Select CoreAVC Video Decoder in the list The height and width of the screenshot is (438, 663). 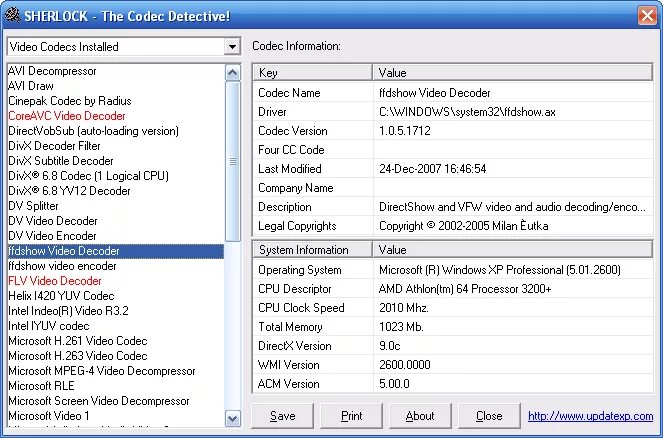pyautogui.click(x=67, y=116)
